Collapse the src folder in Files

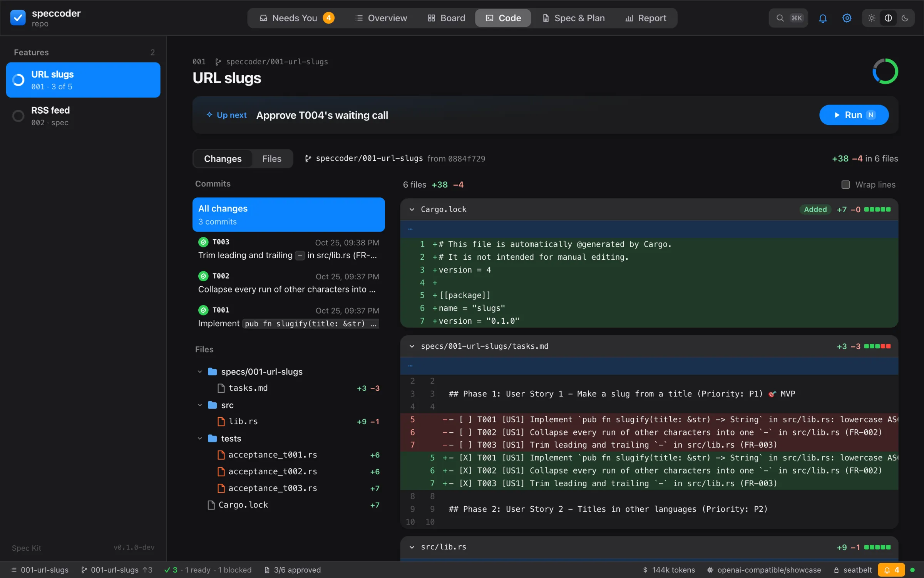point(200,405)
